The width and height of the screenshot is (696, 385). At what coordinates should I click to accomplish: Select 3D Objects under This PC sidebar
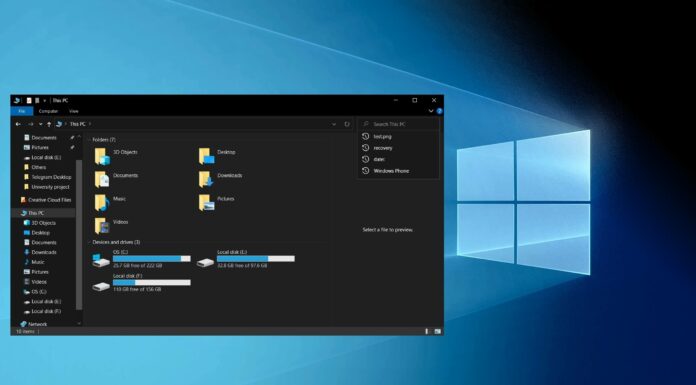coord(43,223)
